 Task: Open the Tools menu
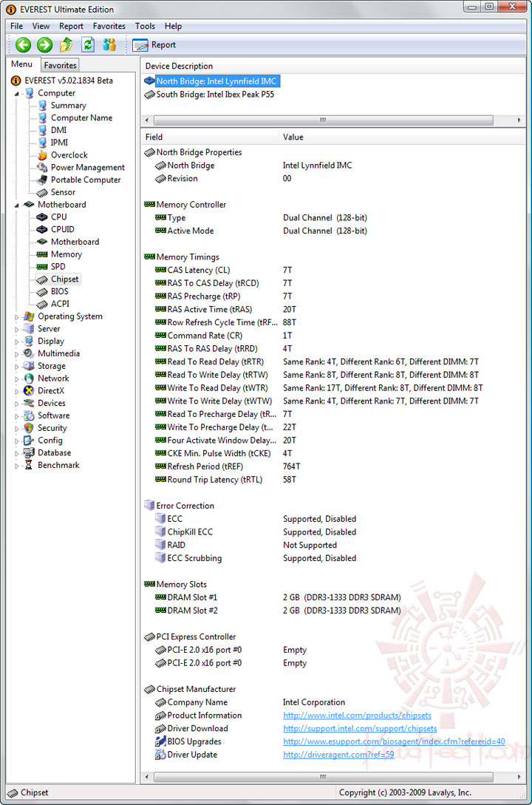point(145,26)
